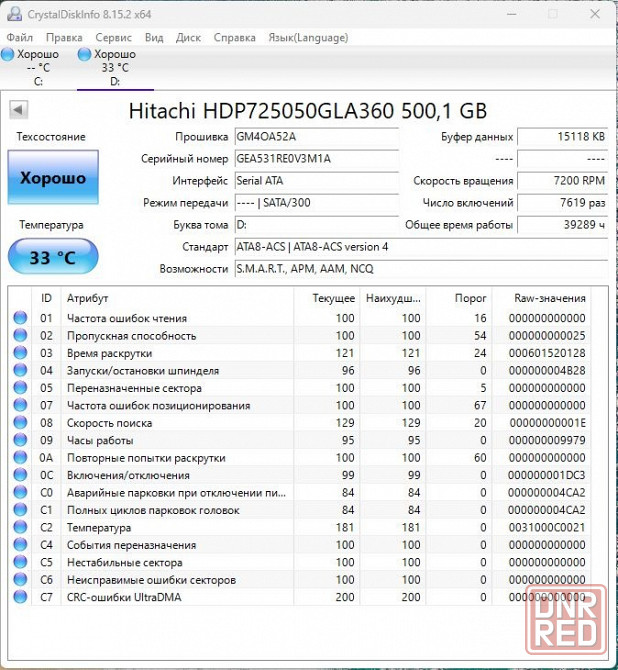618x670 pixels.
Task: Click status orb for attribute C7 UltraDMA CRC errors
Action: click(20, 598)
